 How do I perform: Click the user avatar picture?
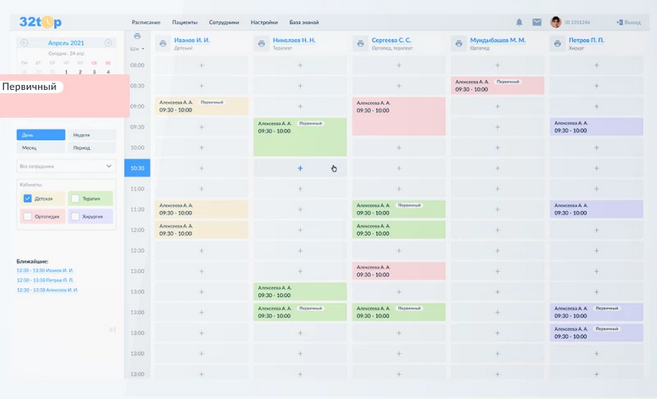coord(556,22)
